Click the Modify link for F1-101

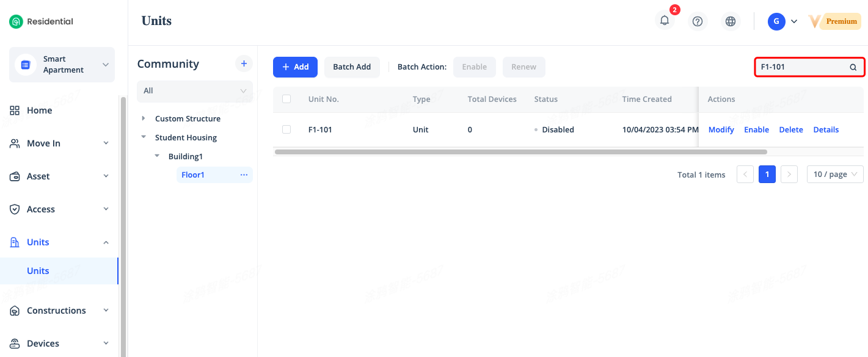pyautogui.click(x=721, y=130)
